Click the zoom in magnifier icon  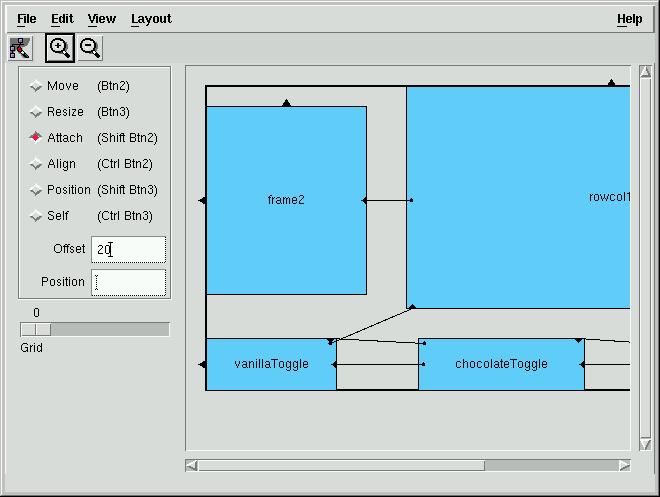point(60,48)
